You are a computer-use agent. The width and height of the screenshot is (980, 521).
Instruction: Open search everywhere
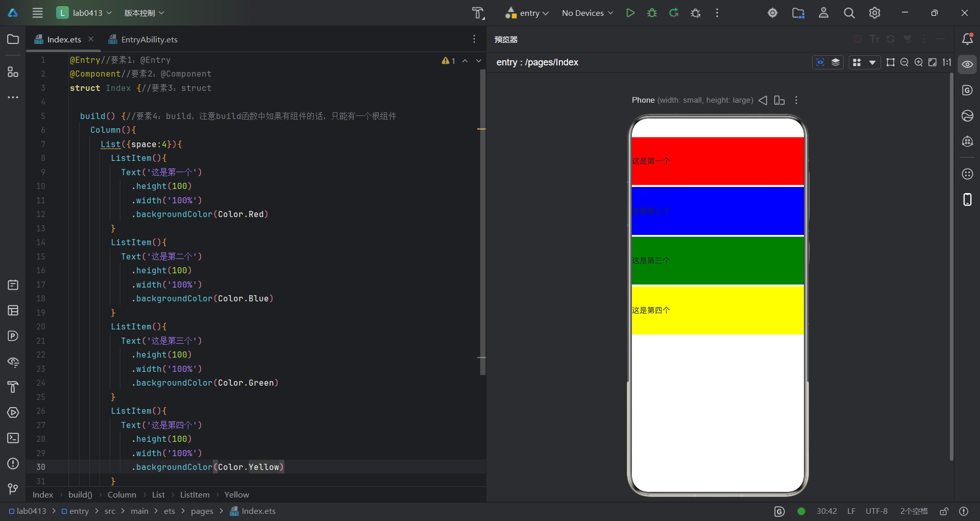coord(849,13)
